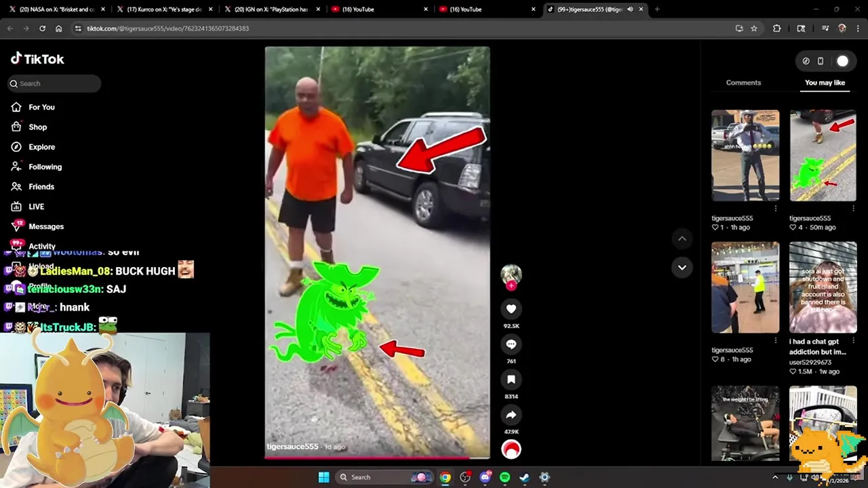The image size is (868, 488).
Task: Save the video with the bookmark button
Action: tap(511, 380)
